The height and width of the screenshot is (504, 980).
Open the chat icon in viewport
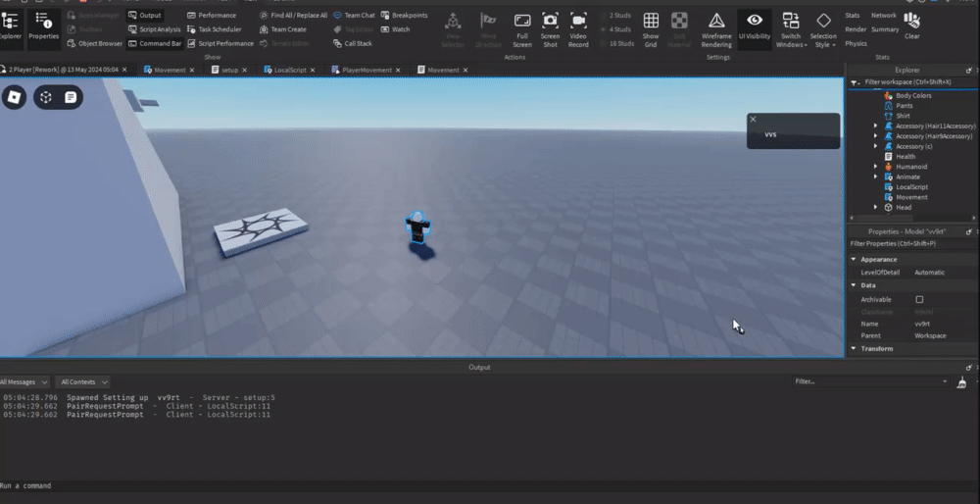pyautogui.click(x=71, y=97)
